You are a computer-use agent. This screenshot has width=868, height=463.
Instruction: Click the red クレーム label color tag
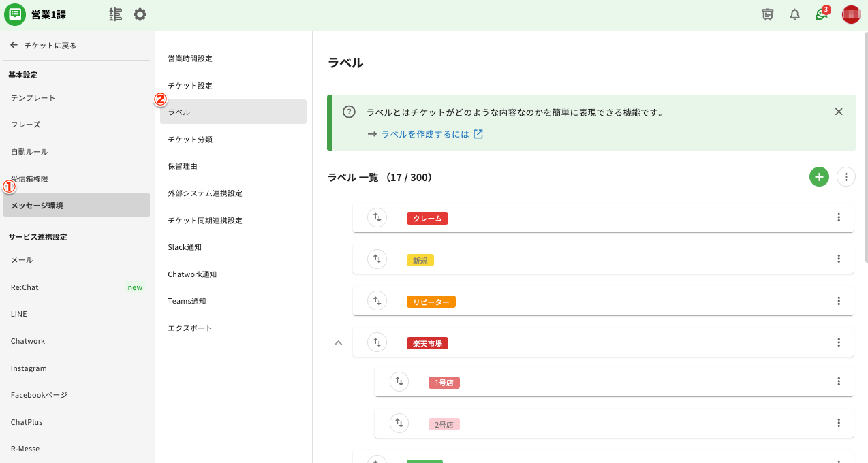(427, 219)
